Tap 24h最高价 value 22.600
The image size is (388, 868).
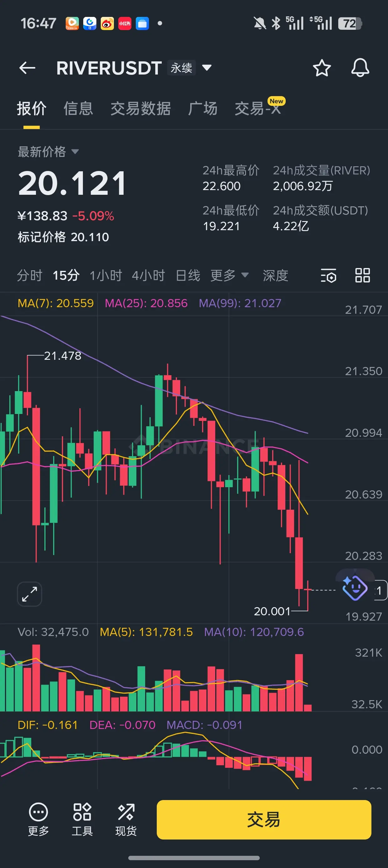(222, 186)
